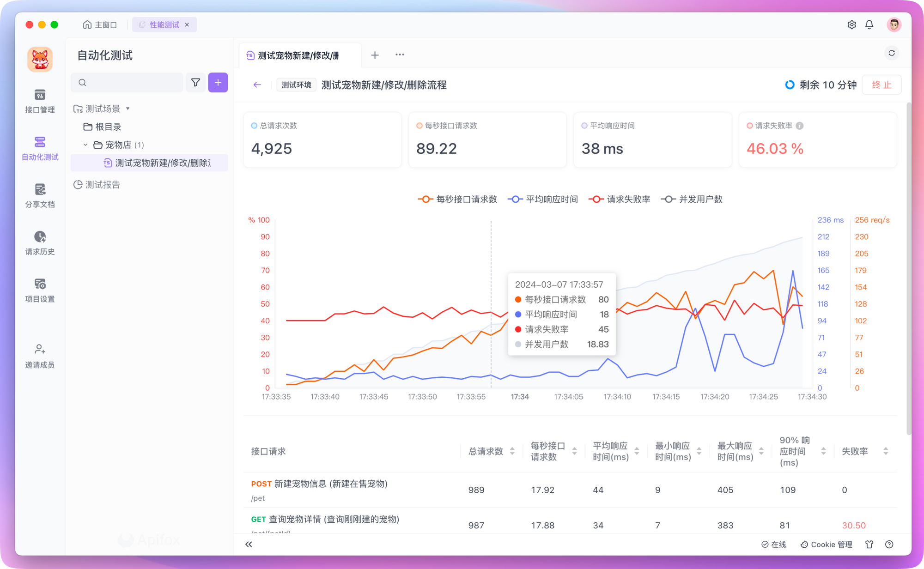Open the user avatar menu

(x=894, y=24)
